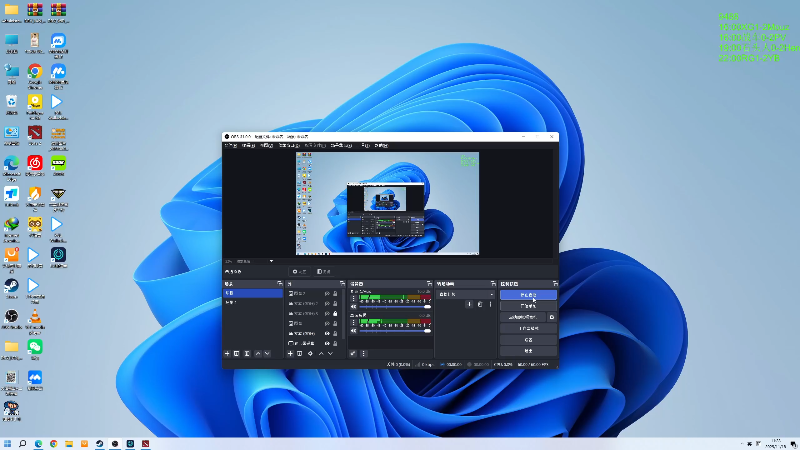Click the Exit button in Controls
The height and width of the screenshot is (450, 800).
click(x=528, y=351)
